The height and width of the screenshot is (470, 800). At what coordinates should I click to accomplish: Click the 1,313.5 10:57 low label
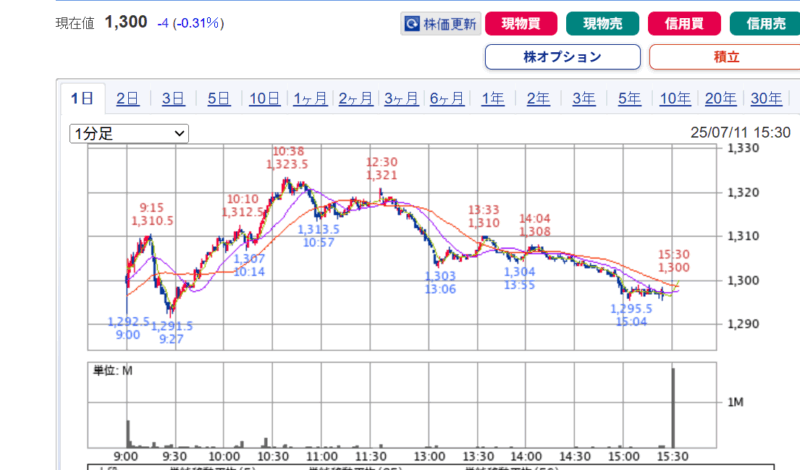(x=318, y=236)
